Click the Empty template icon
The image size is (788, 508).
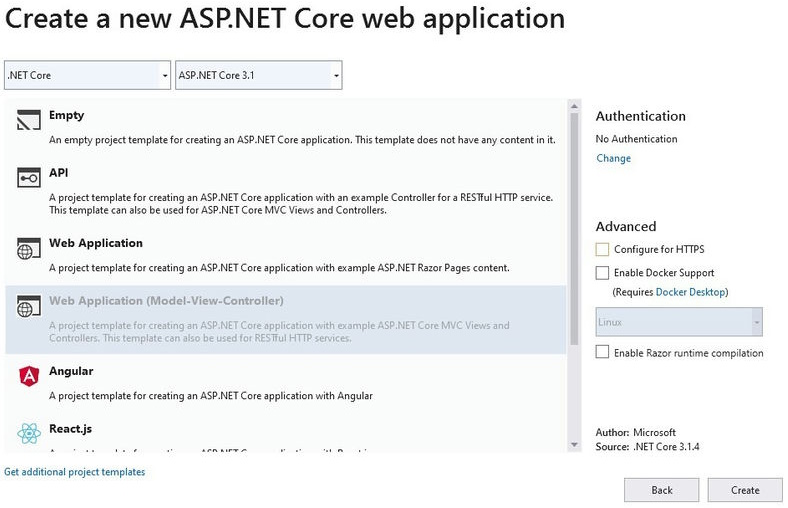[28, 122]
